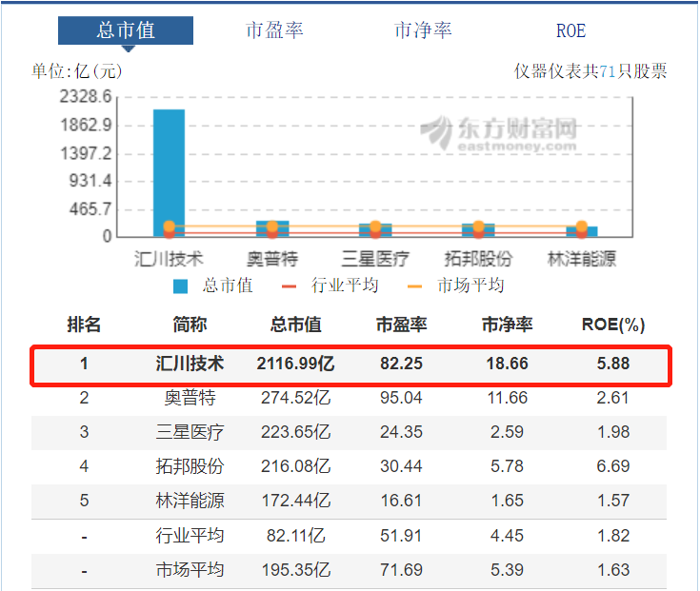The image size is (700, 591).
Task: Click the ROE(%) column header
Action: point(613,325)
